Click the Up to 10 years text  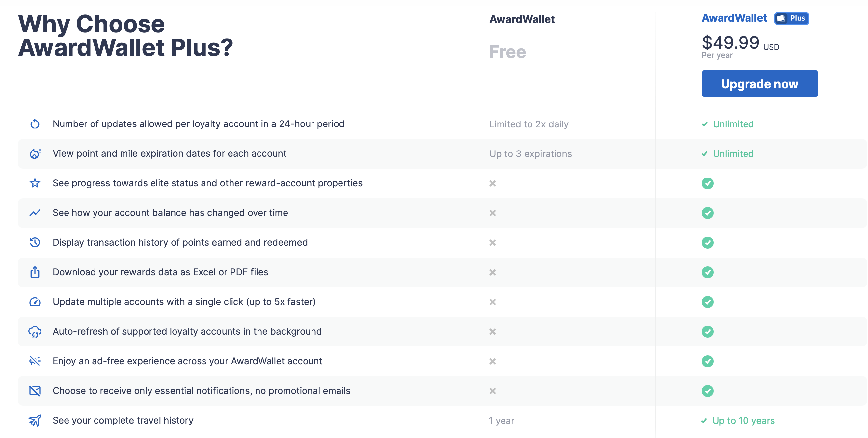pos(743,421)
